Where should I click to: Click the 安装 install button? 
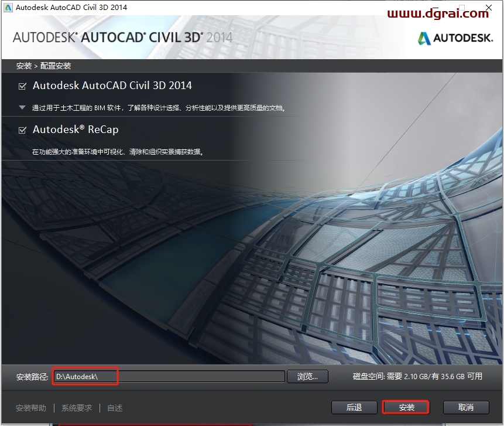[406, 408]
